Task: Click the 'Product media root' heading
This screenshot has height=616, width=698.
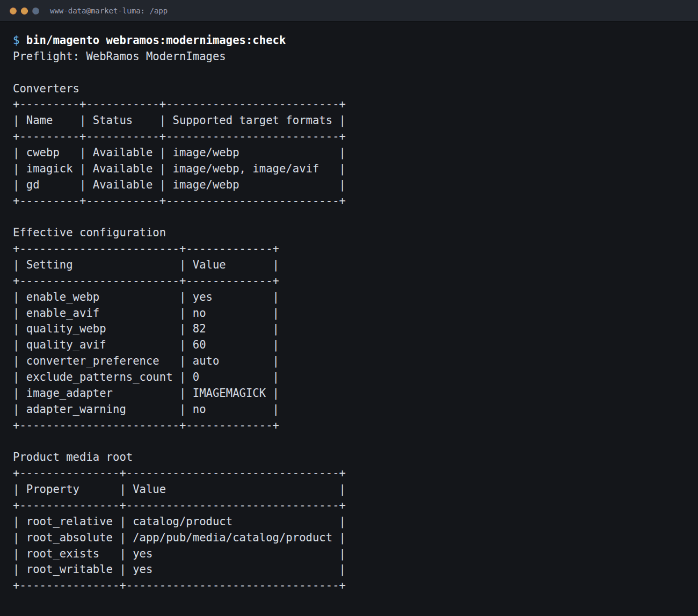Action: click(72, 457)
